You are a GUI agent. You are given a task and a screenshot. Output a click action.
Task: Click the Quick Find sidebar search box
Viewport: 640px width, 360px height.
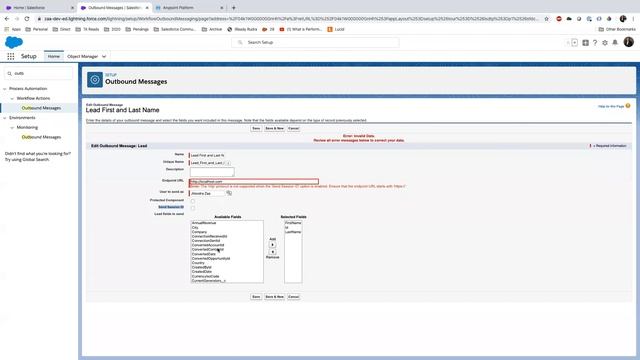coord(38,73)
